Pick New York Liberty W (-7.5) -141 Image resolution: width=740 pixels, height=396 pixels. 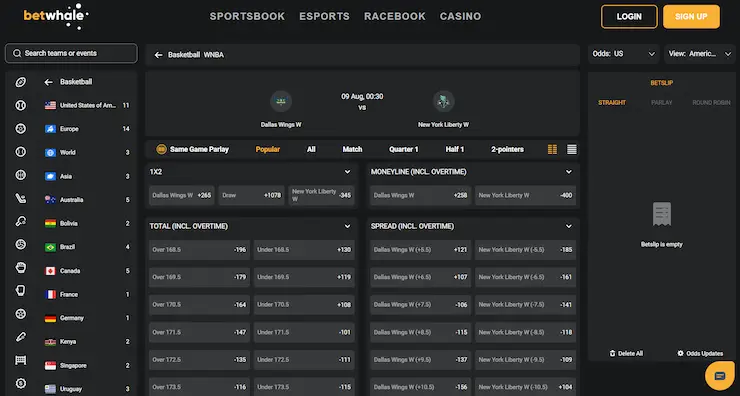[525, 305]
